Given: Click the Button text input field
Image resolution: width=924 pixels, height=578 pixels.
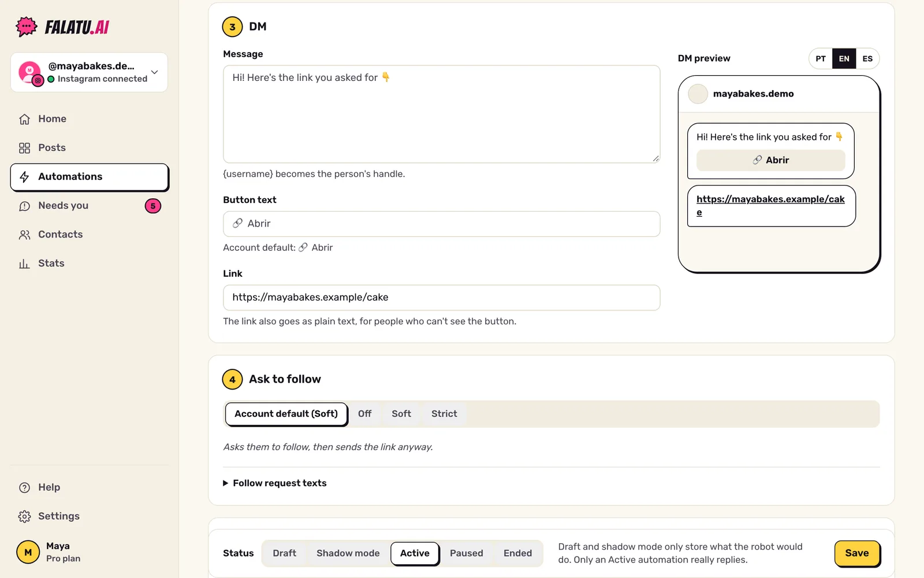Looking at the screenshot, I should (442, 224).
